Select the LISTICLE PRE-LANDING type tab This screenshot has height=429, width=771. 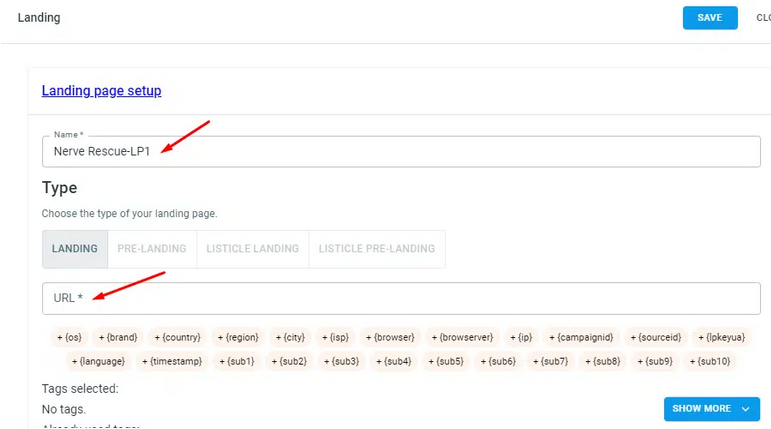pyautogui.click(x=377, y=249)
